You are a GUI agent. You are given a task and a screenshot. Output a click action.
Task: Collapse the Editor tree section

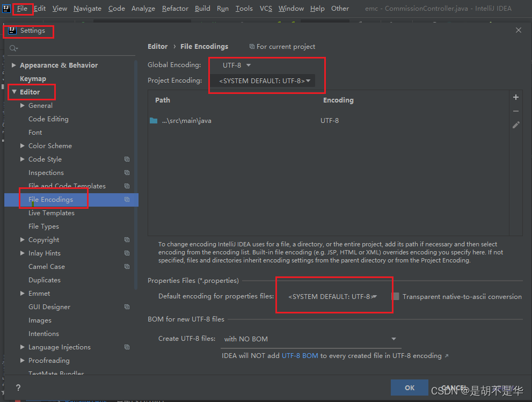click(14, 92)
